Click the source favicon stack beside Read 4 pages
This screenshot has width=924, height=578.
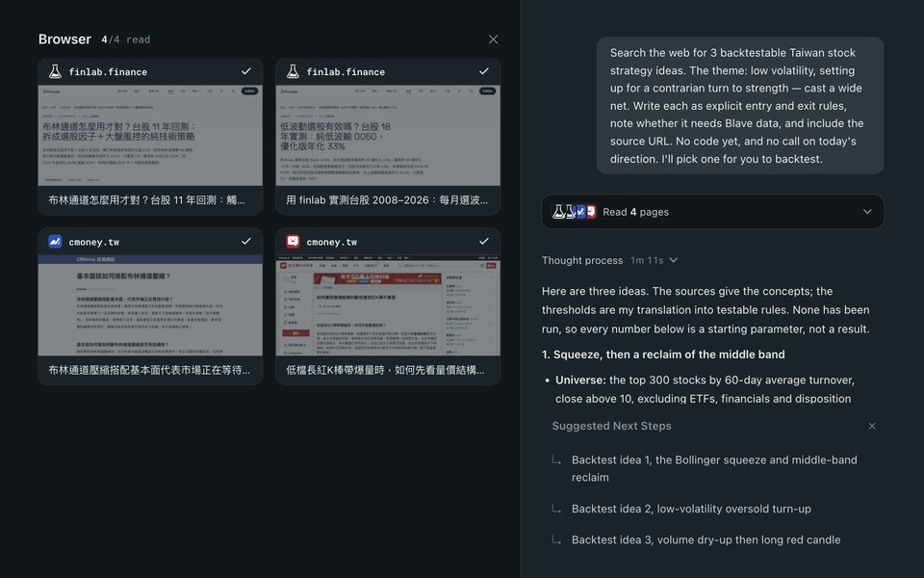coord(574,212)
